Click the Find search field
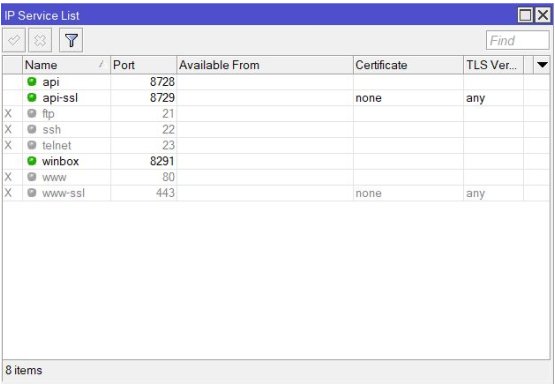 517,40
